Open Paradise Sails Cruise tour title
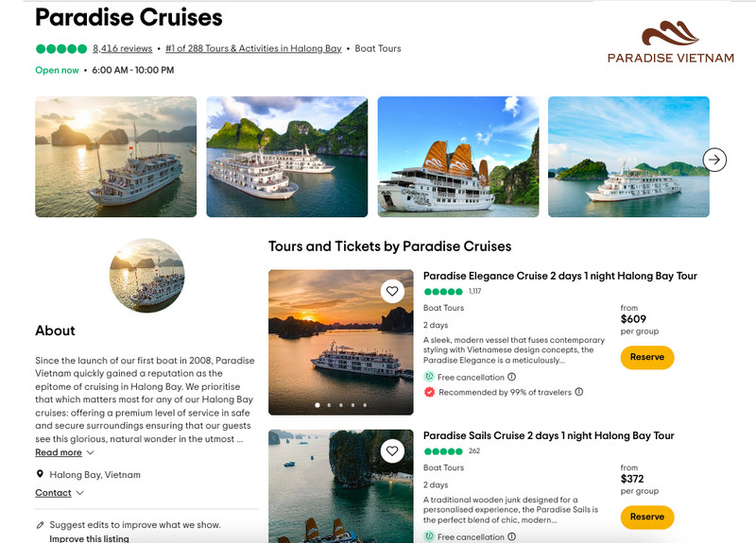 [548, 435]
